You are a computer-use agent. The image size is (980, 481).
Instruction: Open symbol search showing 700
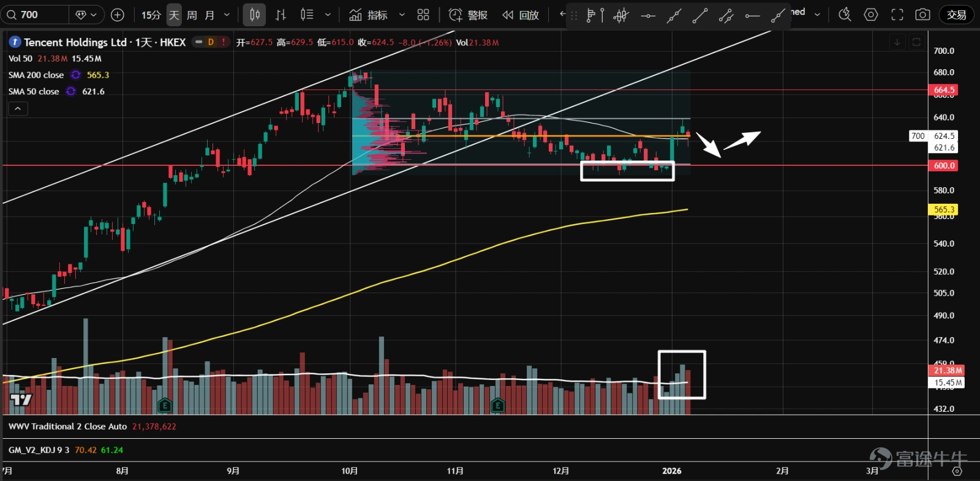pyautogui.click(x=36, y=15)
